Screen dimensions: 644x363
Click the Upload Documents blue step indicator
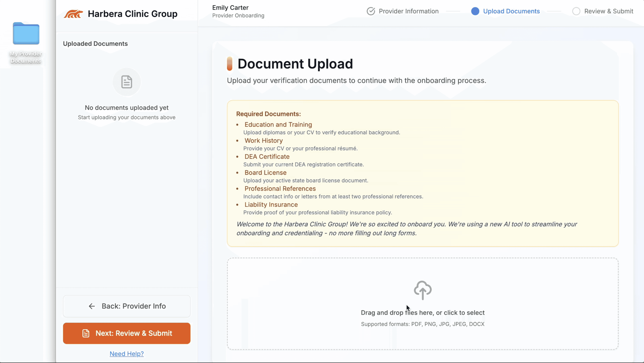click(x=475, y=11)
